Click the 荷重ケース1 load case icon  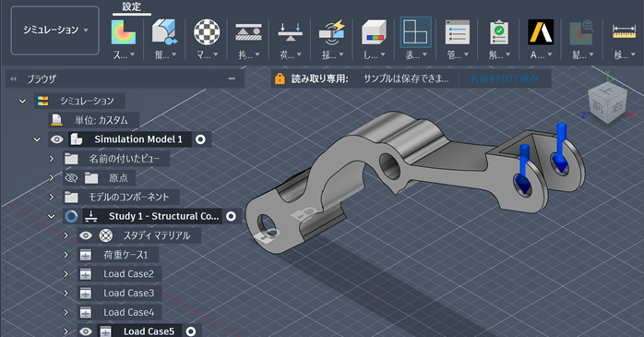[86, 255]
